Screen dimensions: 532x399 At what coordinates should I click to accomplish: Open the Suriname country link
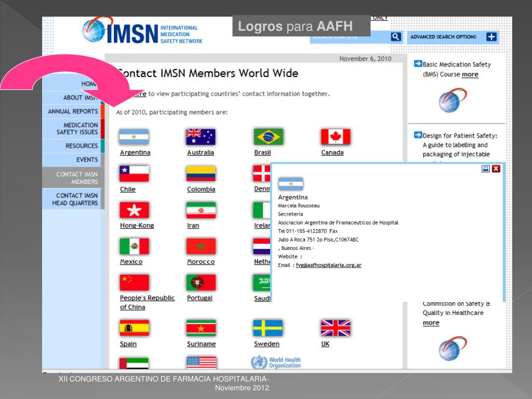pos(202,344)
